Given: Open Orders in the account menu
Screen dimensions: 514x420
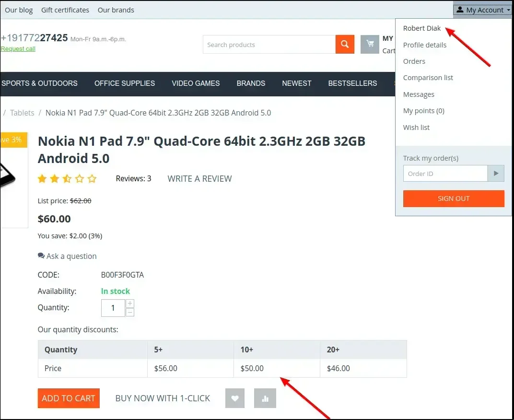Looking at the screenshot, I should coord(414,61).
